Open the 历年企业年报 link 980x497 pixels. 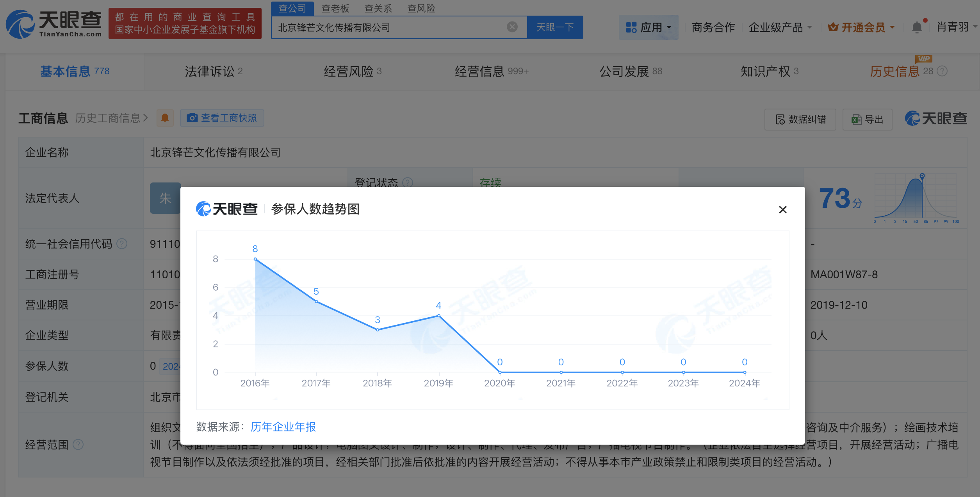tap(283, 427)
